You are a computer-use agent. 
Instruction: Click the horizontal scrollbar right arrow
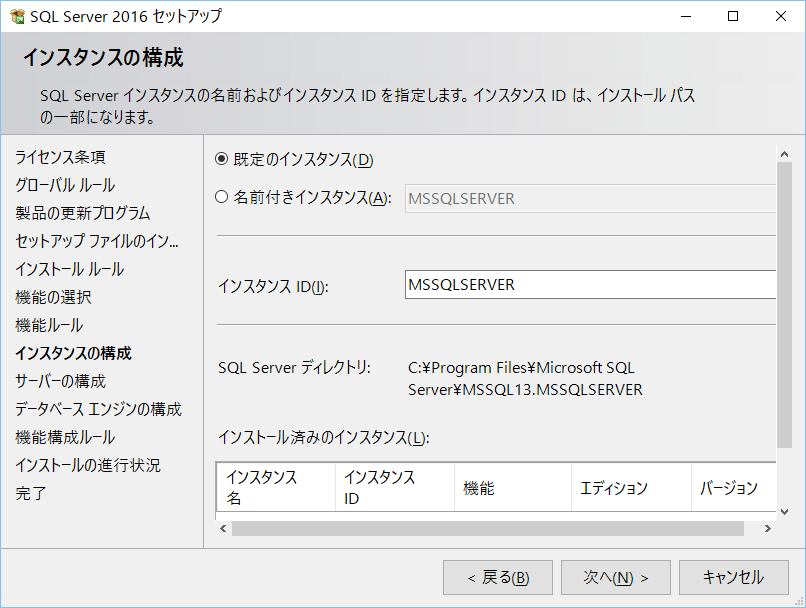(767, 528)
